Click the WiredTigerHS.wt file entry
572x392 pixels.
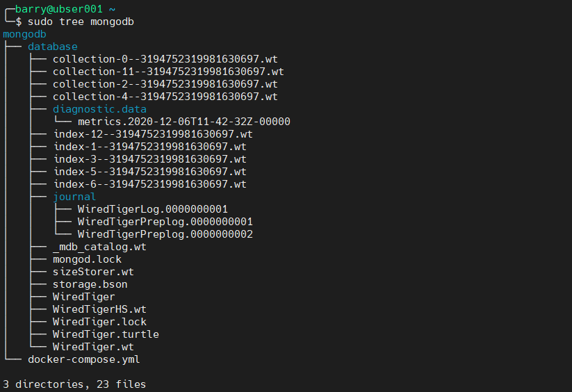click(99, 309)
